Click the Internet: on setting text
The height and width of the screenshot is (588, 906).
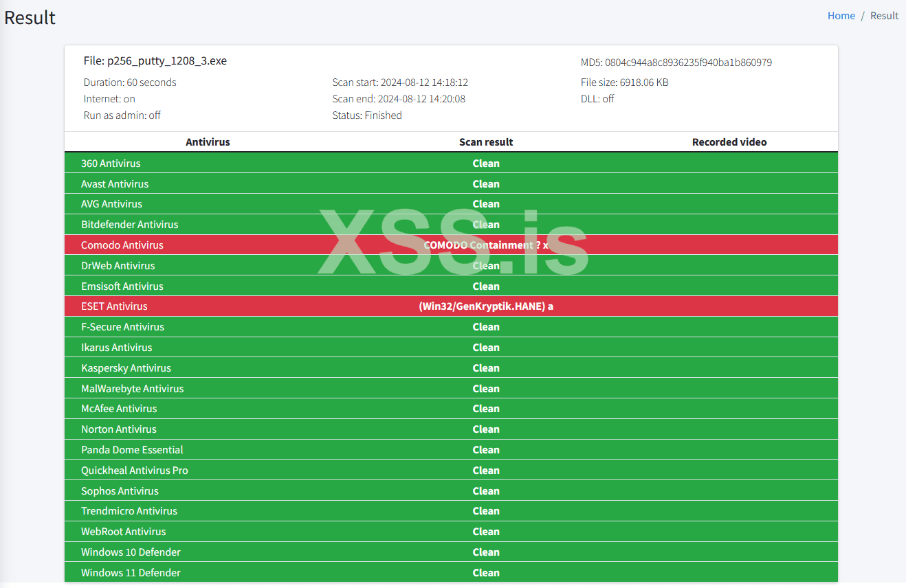[109, 99]
